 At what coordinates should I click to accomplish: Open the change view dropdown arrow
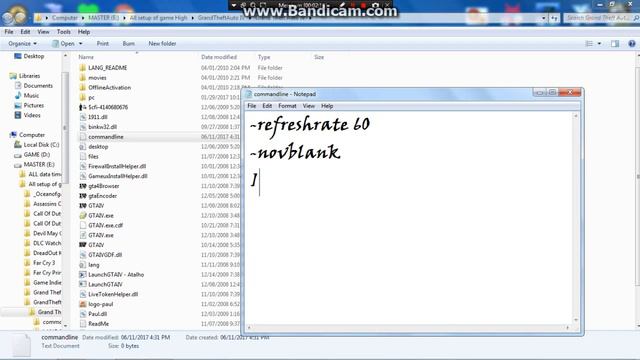tap(599, 43)
